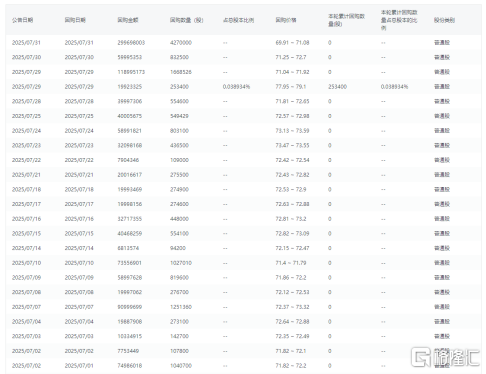Click the repurchase date 2025/07/01
Screen dimensions: 486x374
click(x=79, y=365)
